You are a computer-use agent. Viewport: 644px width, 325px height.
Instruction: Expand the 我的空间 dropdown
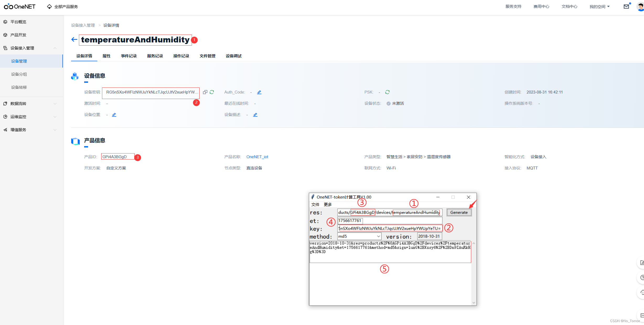599,7
